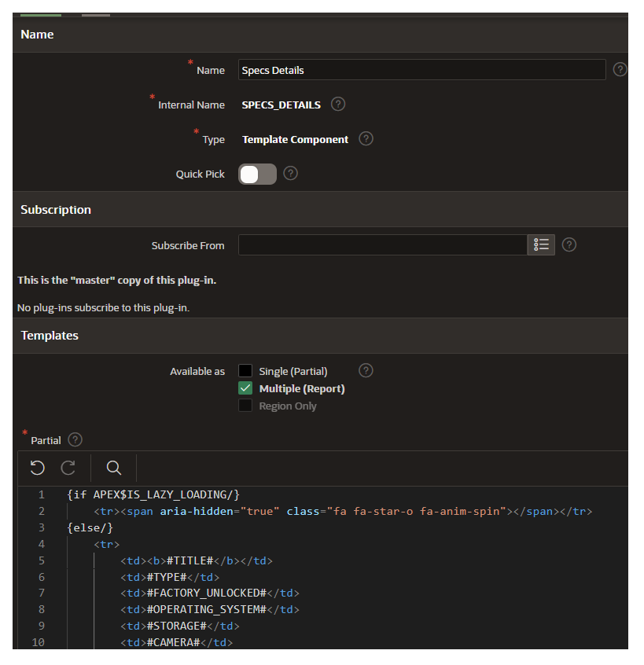Place cursor on the #TYPE# cell line
This screenshot has width=644, height=665.
point(170,577)
